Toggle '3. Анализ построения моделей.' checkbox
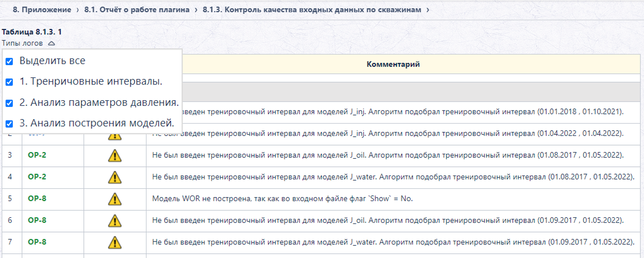 [x=9, y=124]
